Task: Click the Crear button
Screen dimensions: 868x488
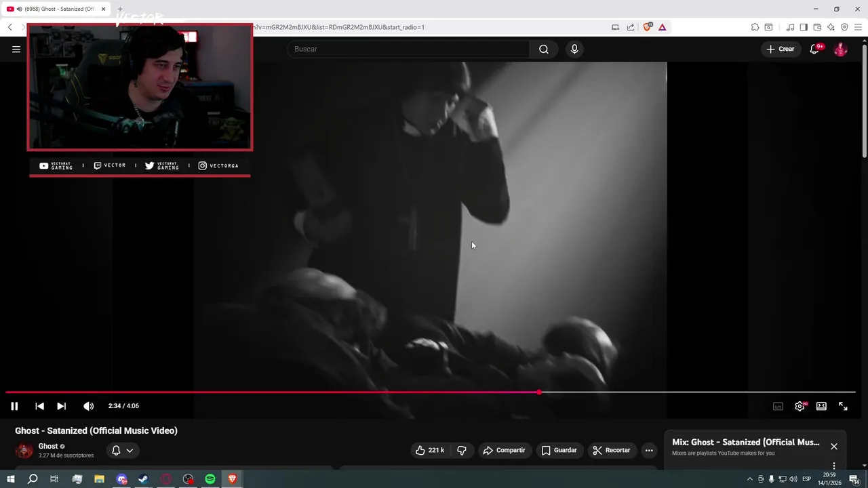Action: pyautogui.click(x=780, y=49)
